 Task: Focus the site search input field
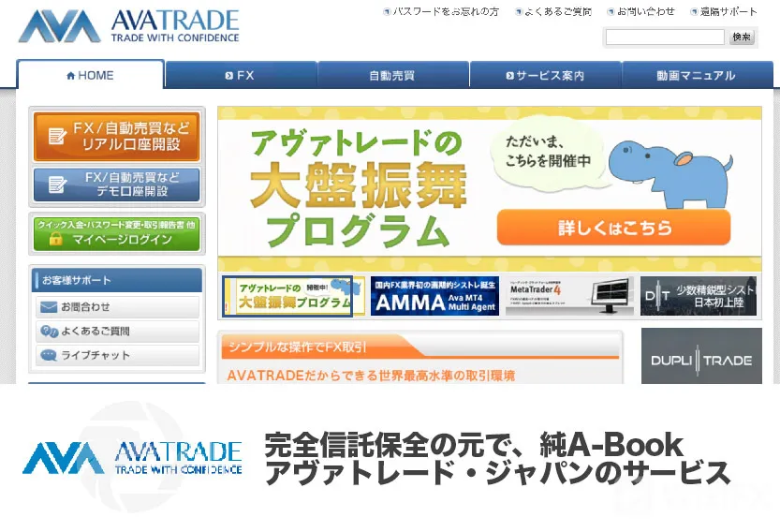point(665,37)
